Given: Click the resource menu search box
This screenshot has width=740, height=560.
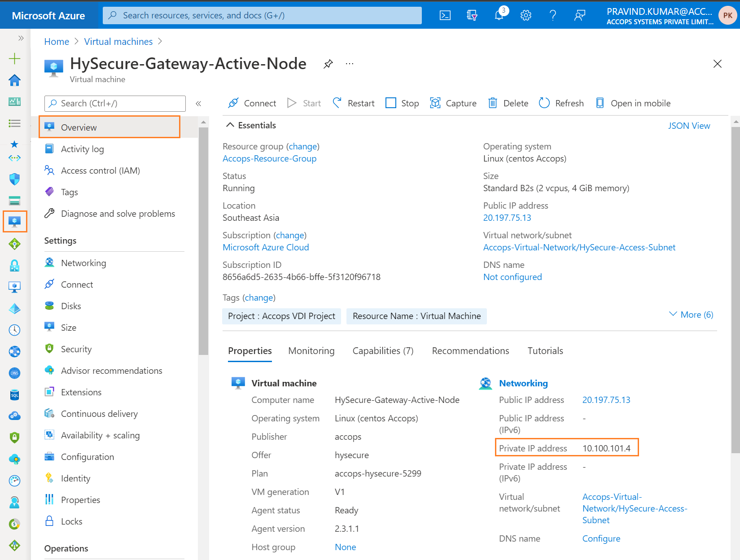Looking at the screenshot, I should coord(115,104).
